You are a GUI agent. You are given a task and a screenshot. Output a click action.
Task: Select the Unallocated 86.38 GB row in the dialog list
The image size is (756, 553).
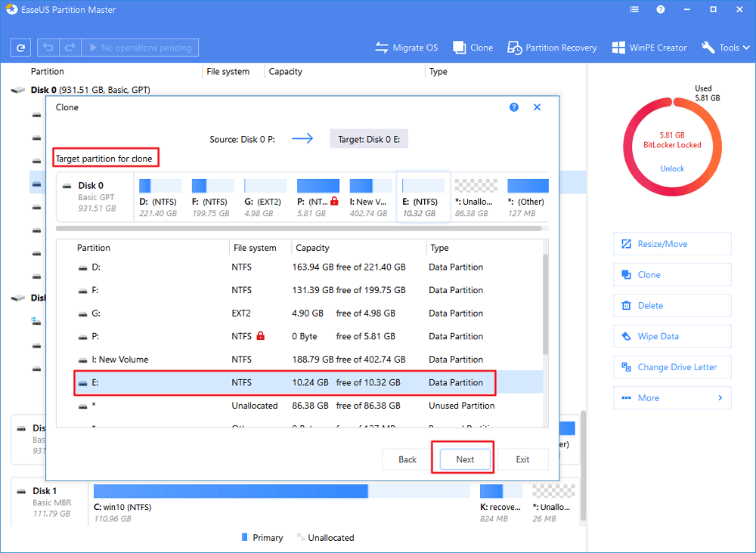pos(299,406)
